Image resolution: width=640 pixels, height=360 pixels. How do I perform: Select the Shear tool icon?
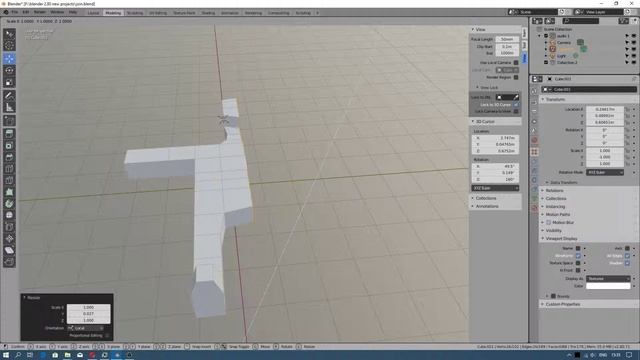click(9, 250)
